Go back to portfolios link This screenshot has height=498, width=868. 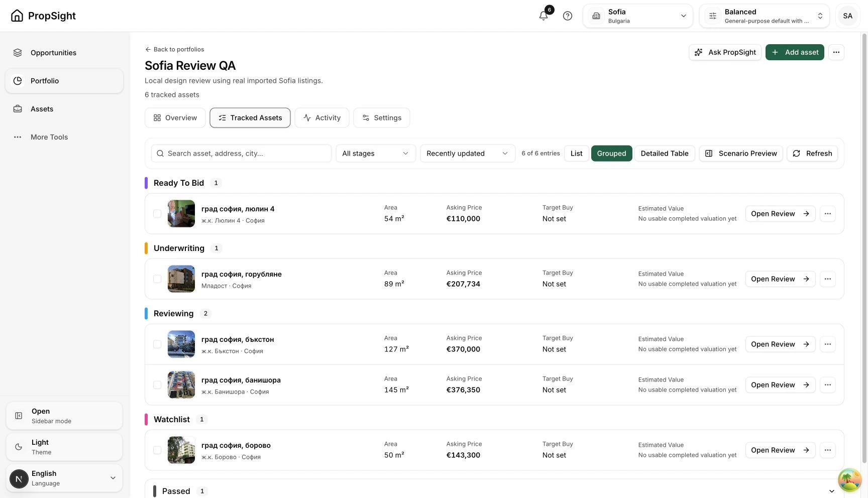(174, 49)
